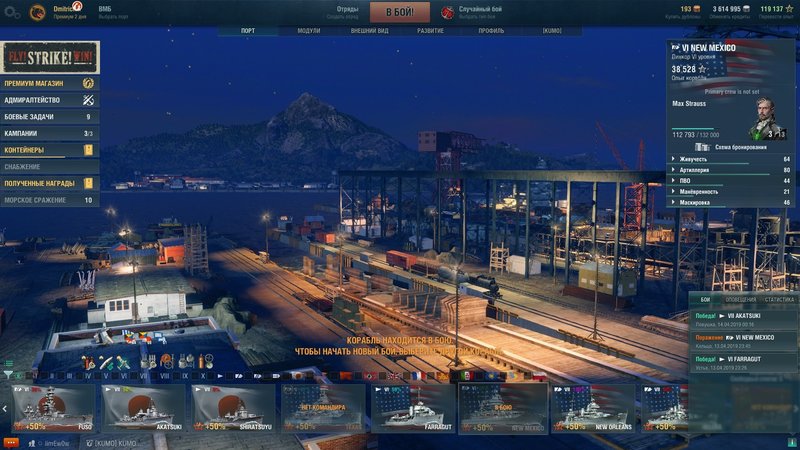Expand the ПВО stats section

pos(731,181)
